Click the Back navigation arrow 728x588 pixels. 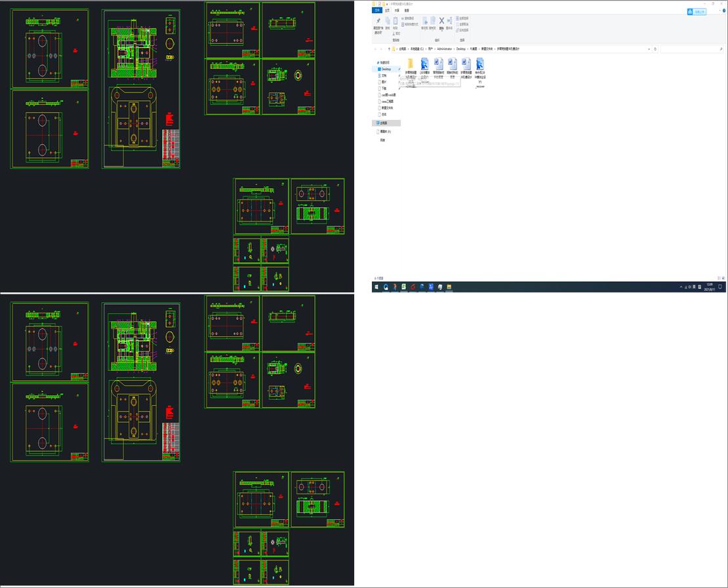[375, 49]
